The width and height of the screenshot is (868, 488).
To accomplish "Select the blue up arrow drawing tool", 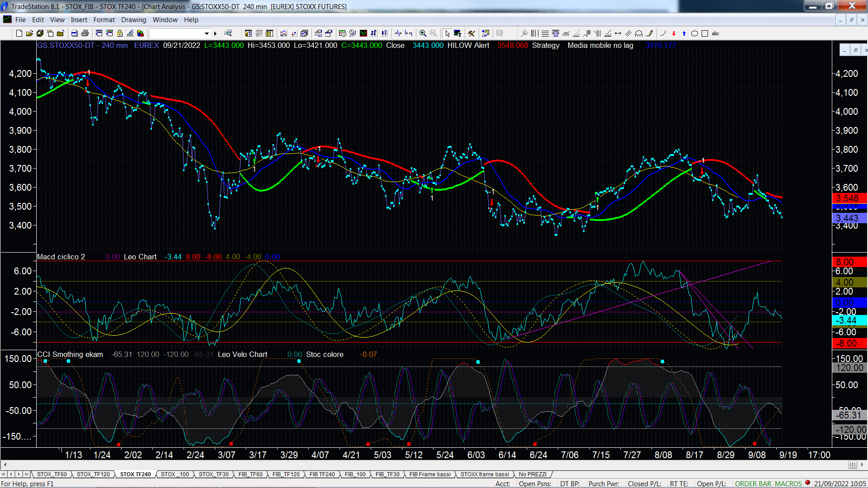I will 684,33.
